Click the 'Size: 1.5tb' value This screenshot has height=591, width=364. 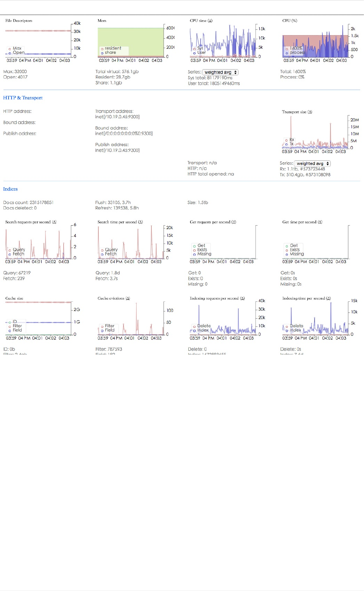tap(198, 202)
